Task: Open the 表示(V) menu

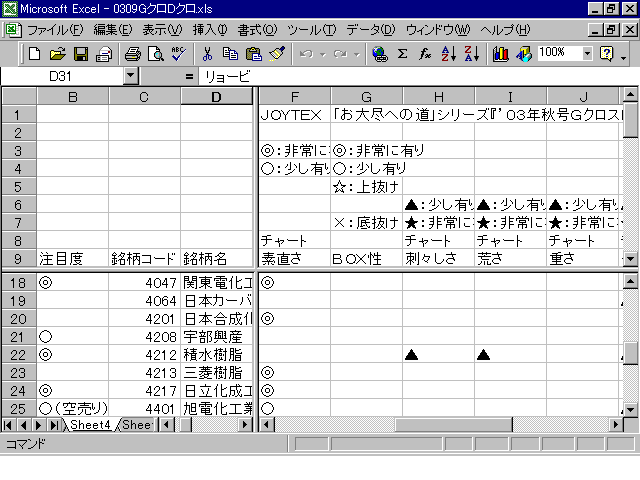Action: point(162,30)
